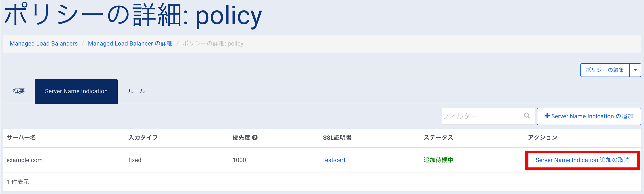Open the test-cert SSL certificate link
Screen dimensions: 644x194
(334, 160)
